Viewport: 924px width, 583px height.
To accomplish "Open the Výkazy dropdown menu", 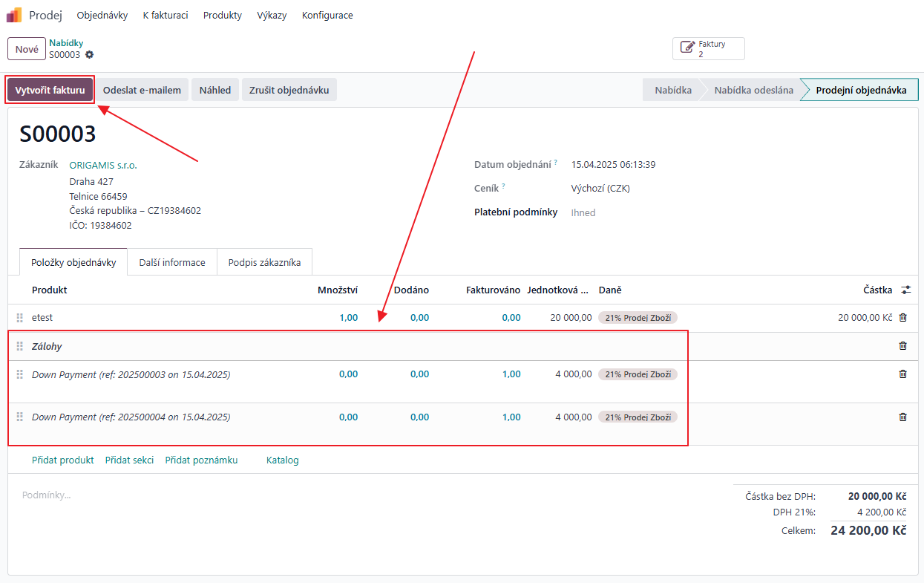I will point(272,15).
